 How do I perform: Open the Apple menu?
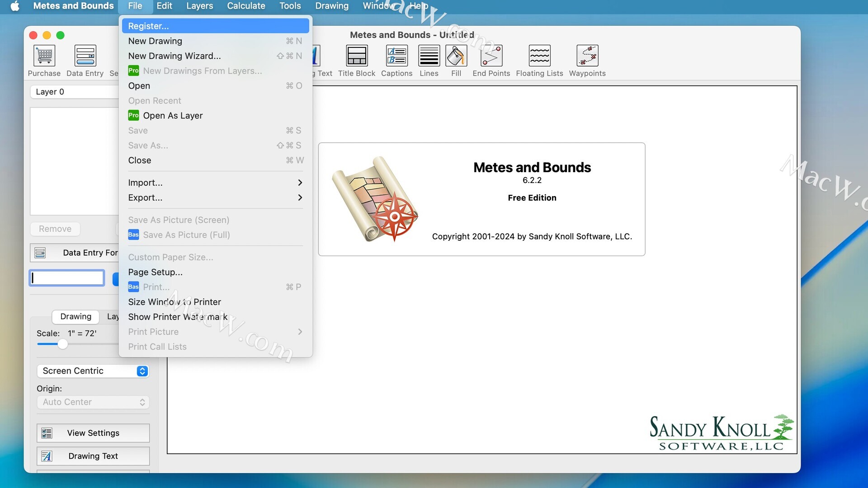point(15,6)
